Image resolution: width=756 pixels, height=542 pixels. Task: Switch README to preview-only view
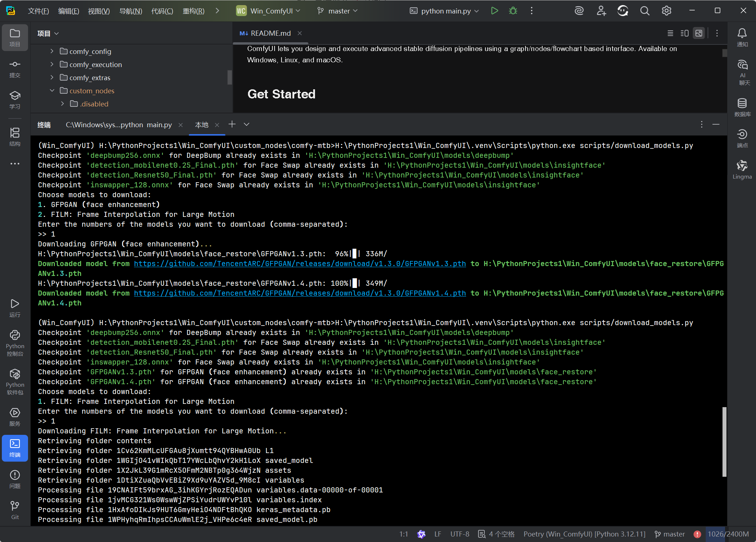pyautogui.click(x=698, y=33)
